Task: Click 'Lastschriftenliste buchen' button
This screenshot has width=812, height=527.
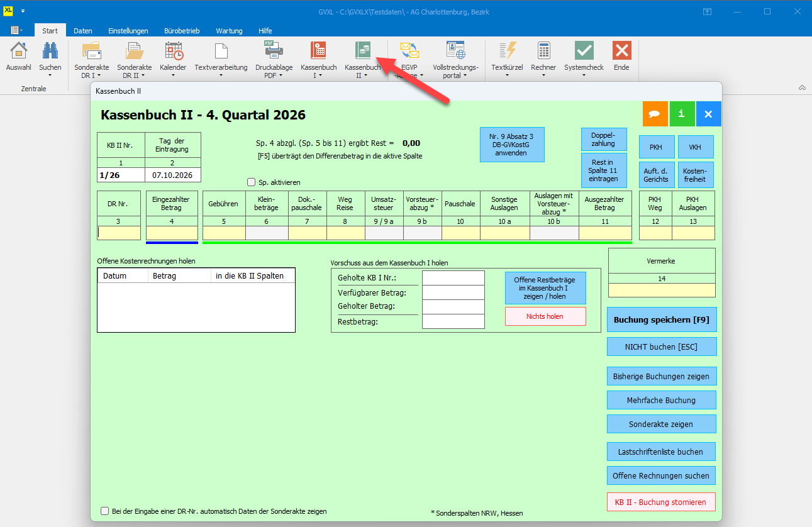Action: click(x=662, y=452)
